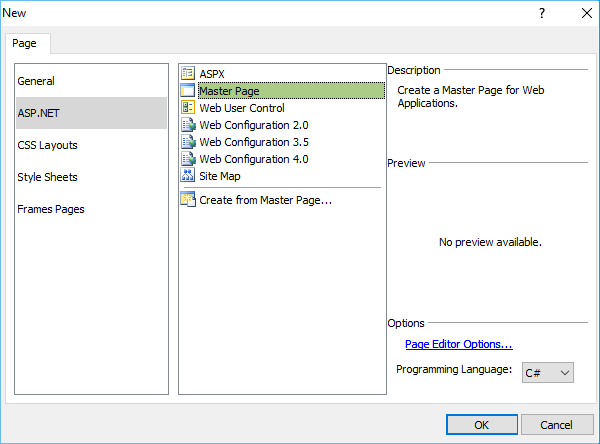
Task: Pick the Web Configuration 4.0 icon
Action: click(x=187, y=159)
